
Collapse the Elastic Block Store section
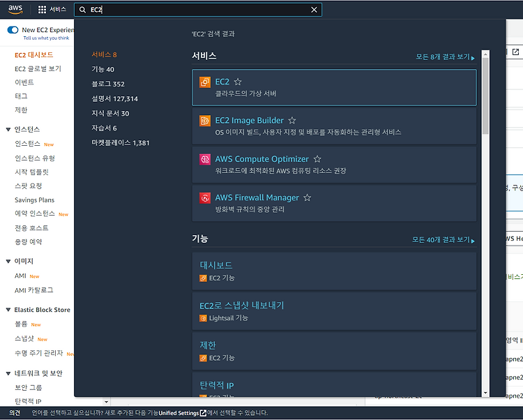point(8,310)
